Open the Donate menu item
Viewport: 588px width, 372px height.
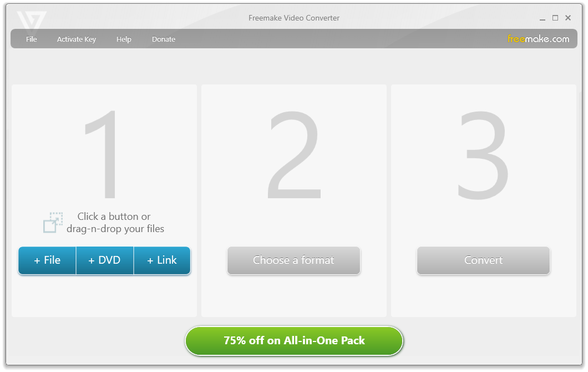164,39
